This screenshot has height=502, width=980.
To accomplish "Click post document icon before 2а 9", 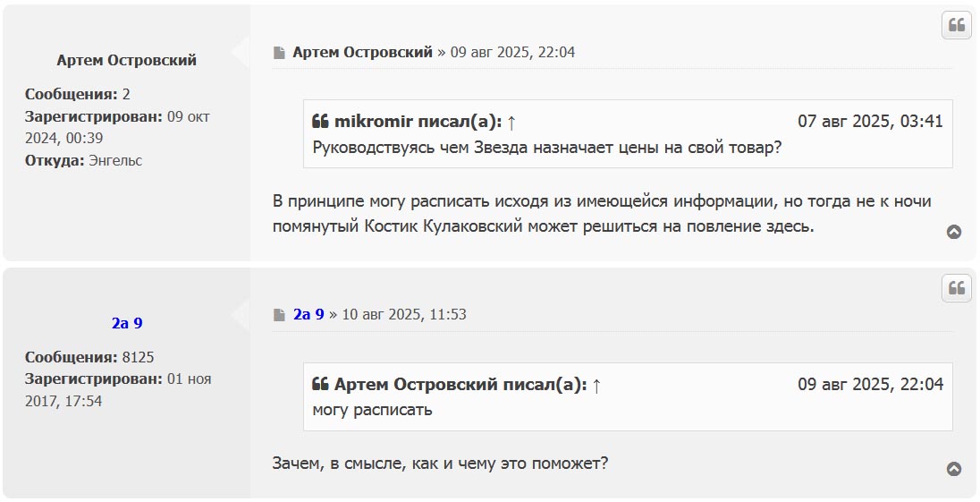I will click(x=280, y=315).
